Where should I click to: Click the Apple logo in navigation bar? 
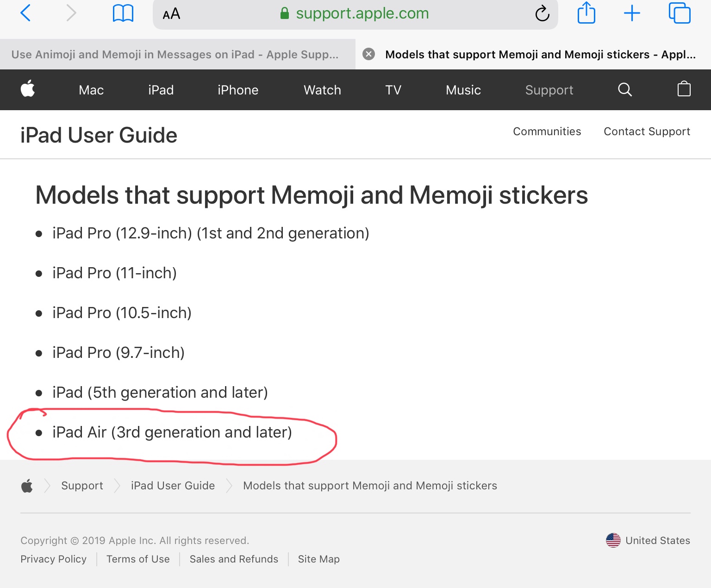tap(28, 89)
